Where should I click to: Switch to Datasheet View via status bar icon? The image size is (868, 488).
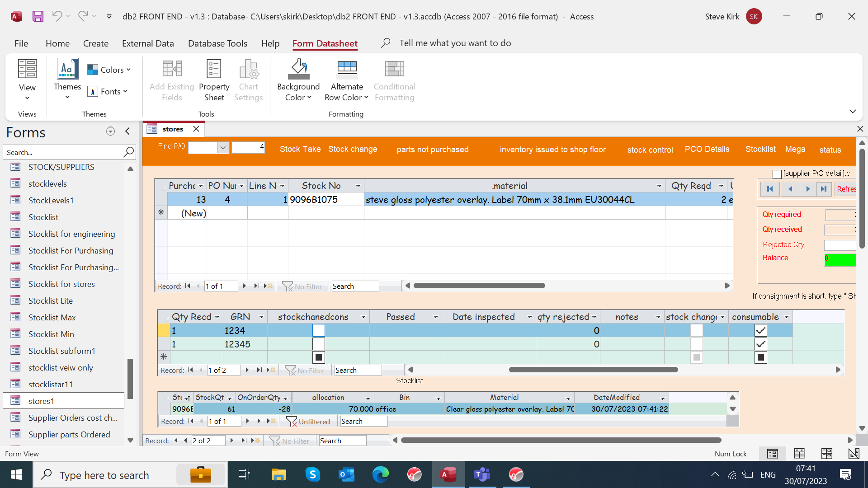[x=799, y=454]
